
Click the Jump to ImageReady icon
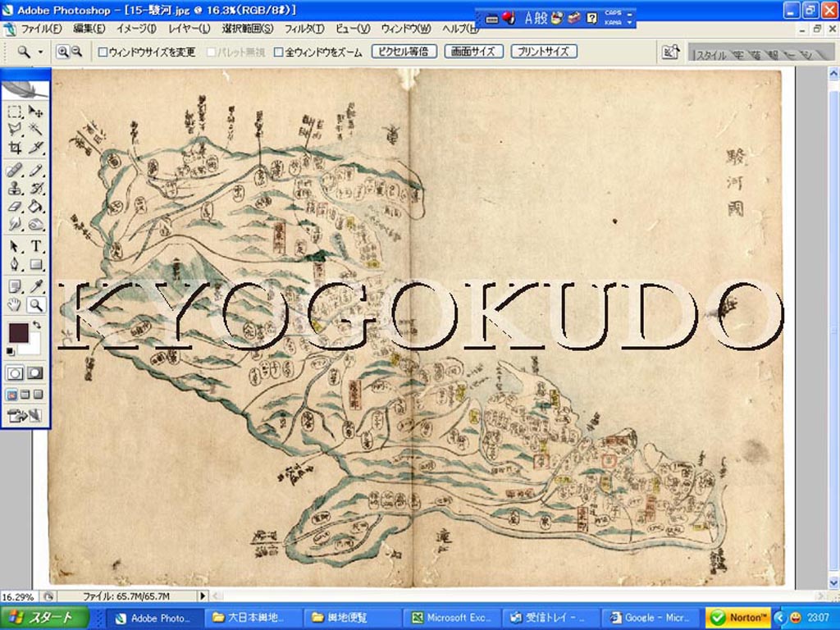[x=24, y=415]
